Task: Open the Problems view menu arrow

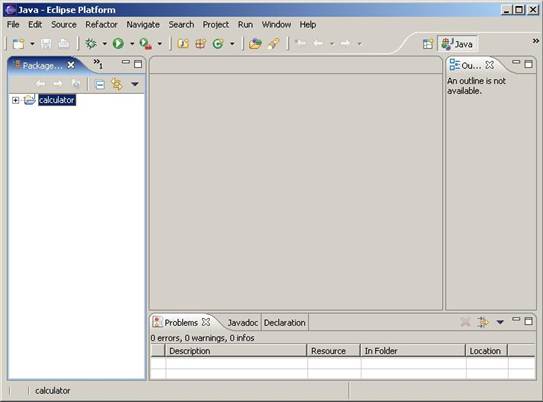Action: coord(500,322)
